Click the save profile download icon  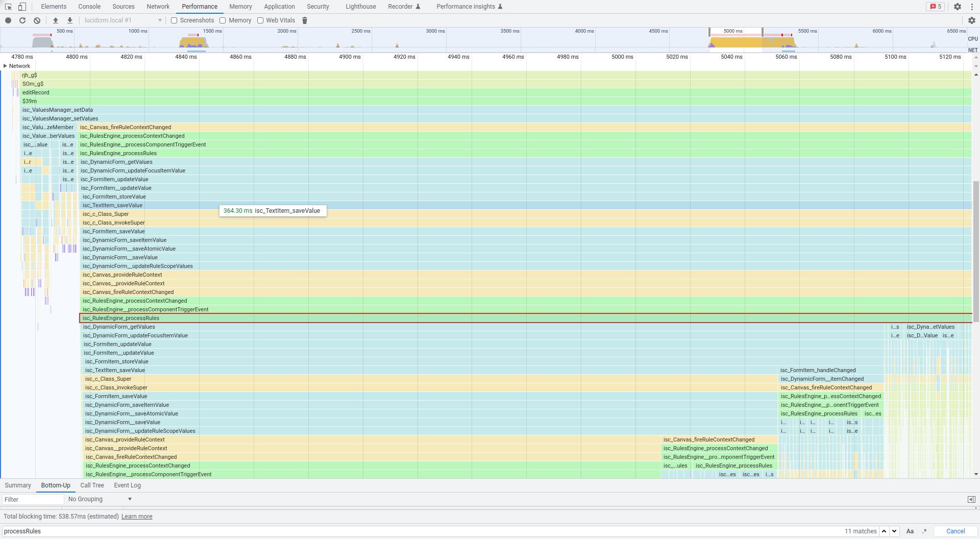coord(70,20)
